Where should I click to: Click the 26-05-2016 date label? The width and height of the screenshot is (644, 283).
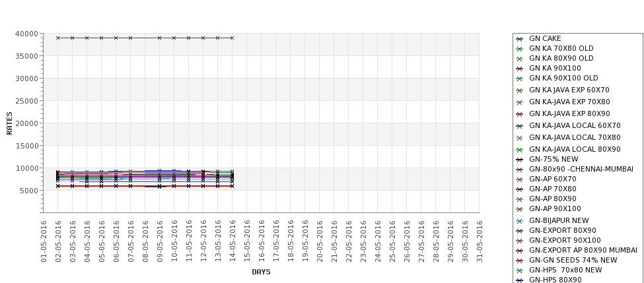tap(407, 241)
